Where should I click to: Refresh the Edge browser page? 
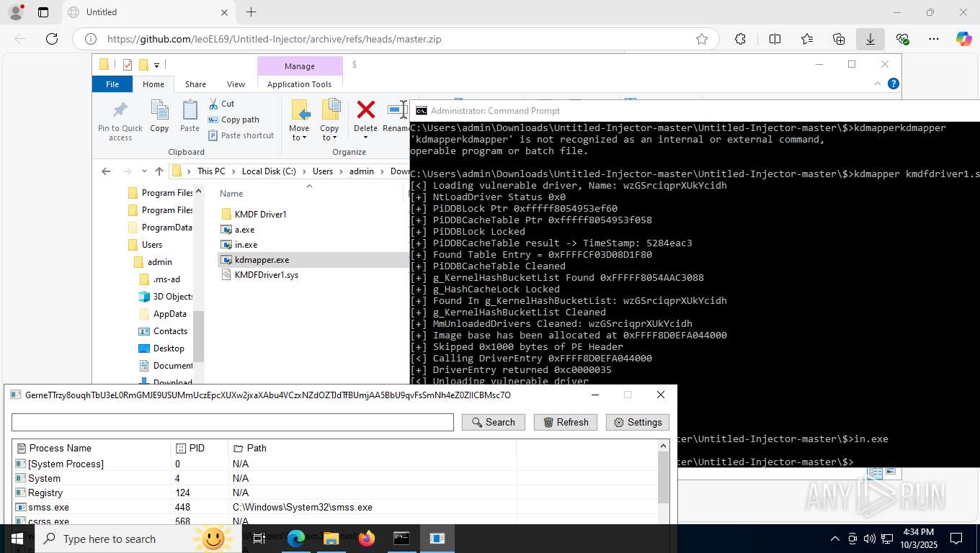click(x=51, y=39)
